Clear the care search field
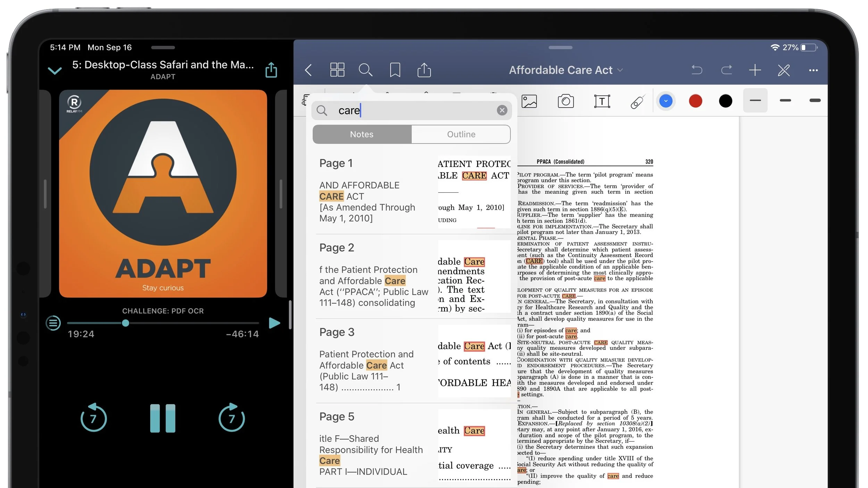 [x=502, y=110]
